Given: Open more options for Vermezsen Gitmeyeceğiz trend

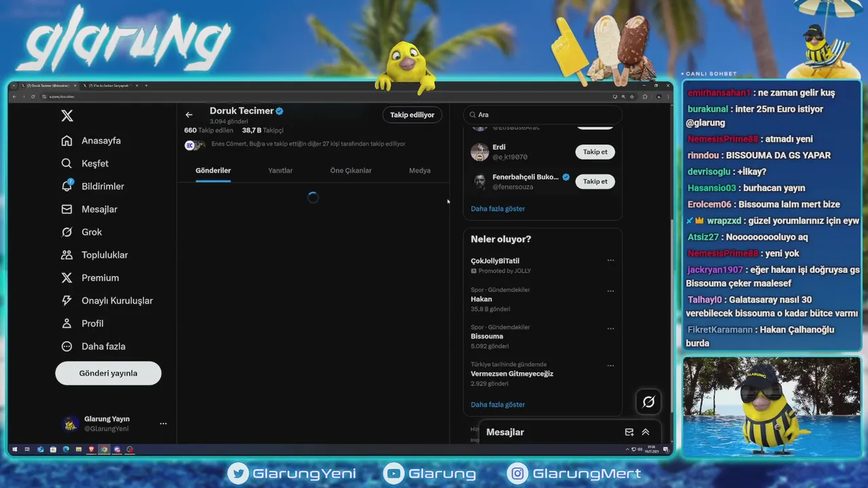Looking at the screenshot, I should [610, 366].
